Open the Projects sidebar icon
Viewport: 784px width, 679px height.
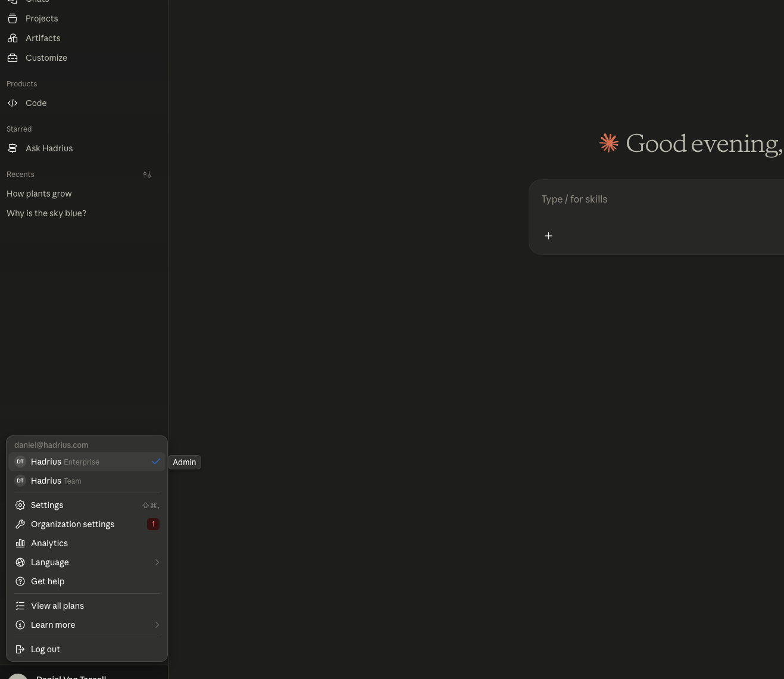[x=13, y=18]
